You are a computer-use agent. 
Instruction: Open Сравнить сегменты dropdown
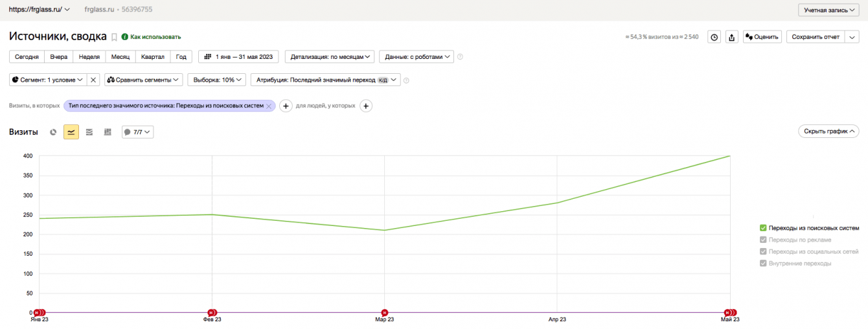143,80
